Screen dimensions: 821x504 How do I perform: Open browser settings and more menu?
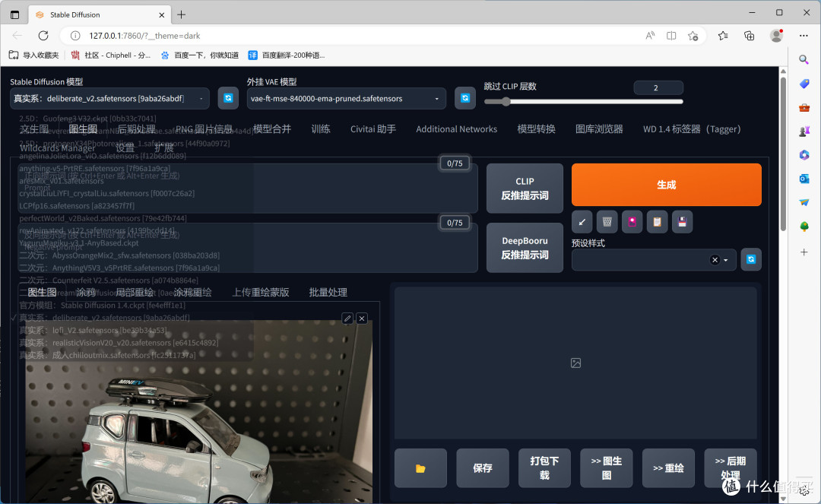(804, 36)
